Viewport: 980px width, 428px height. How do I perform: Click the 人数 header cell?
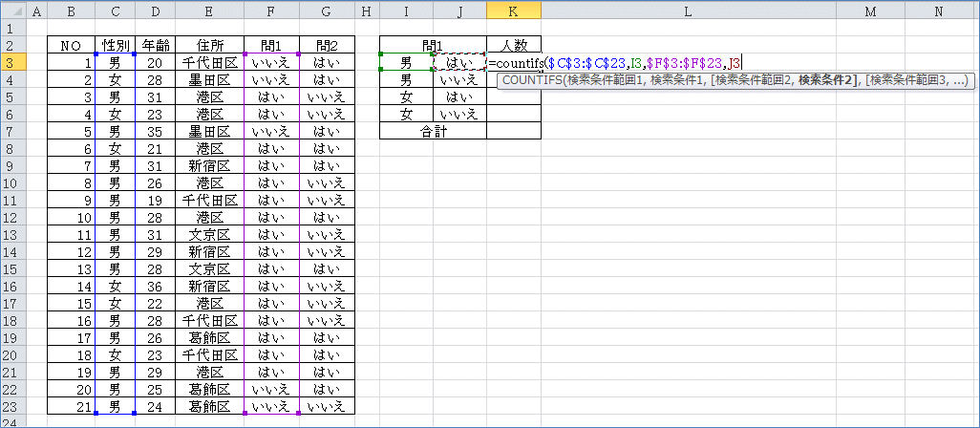(x=514, y=45)
